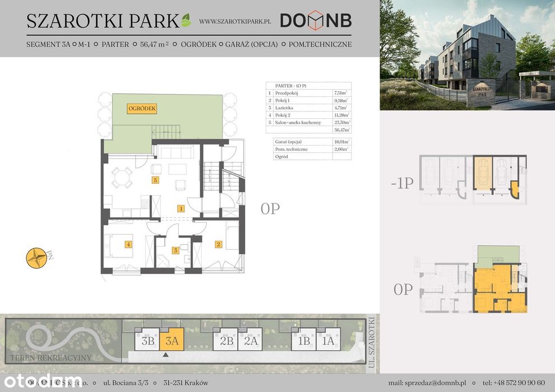Click the PARTER header text
Image resolution: width=555 pixels, height=392 pixels.
pos(115,45)
